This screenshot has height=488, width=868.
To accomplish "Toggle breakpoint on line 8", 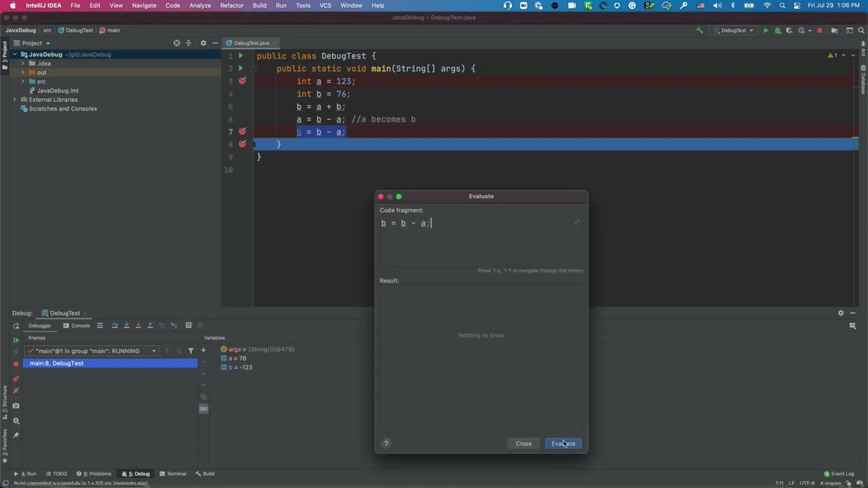I will 242,144.
